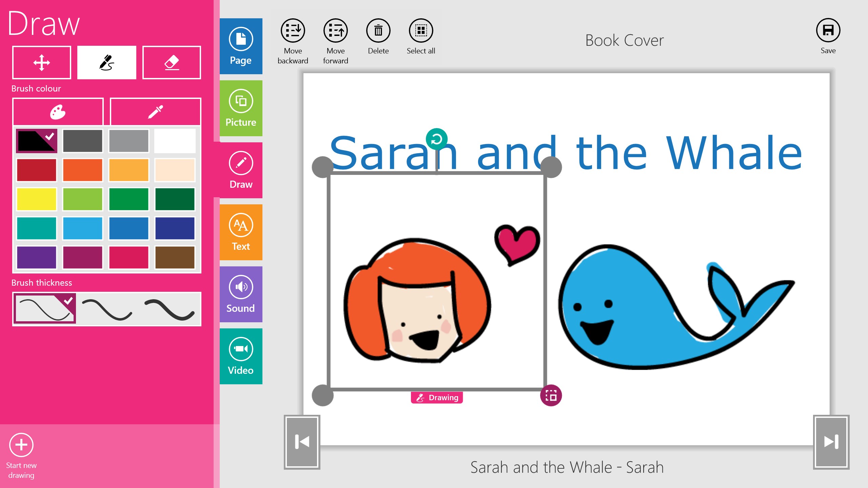This screenshot has height=488, width=868.
Task: Choose the move tool with arrows icon
Action: coord(42,63)
